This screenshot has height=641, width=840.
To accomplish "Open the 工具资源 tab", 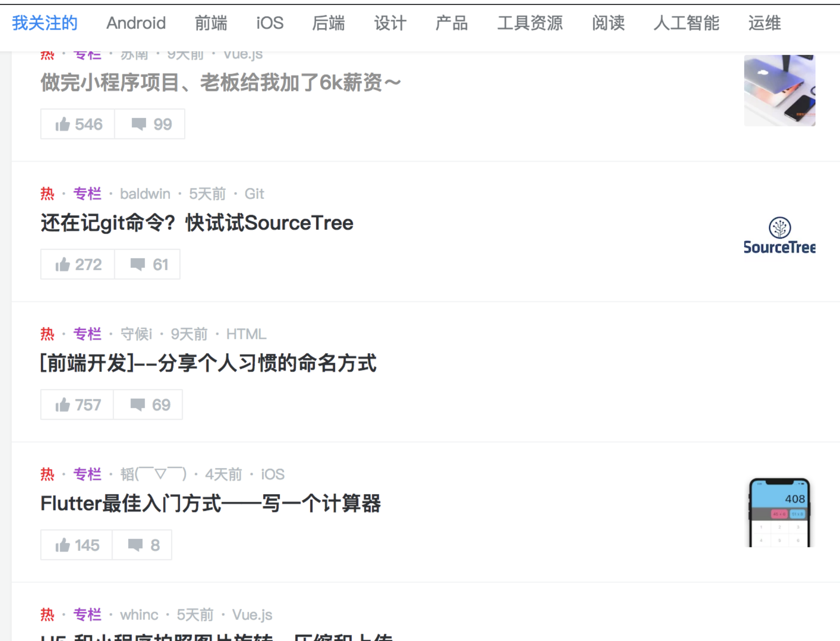I will [x=530, y=23].
